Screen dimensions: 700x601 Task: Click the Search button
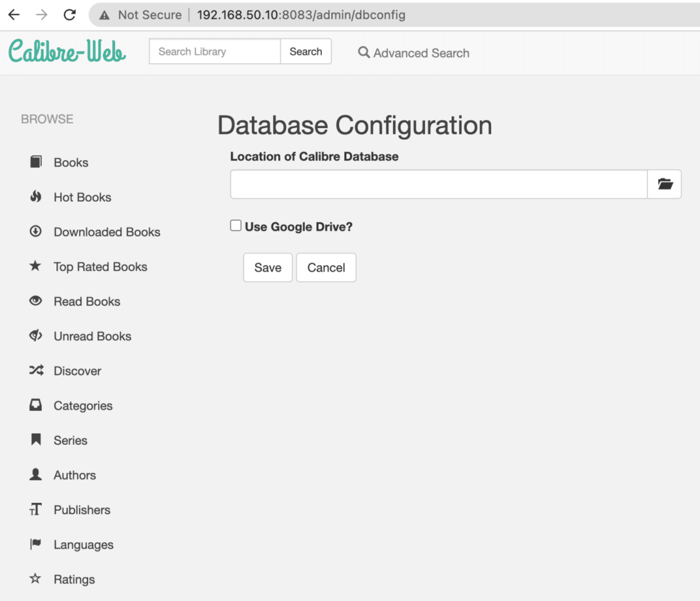point(306,52)
